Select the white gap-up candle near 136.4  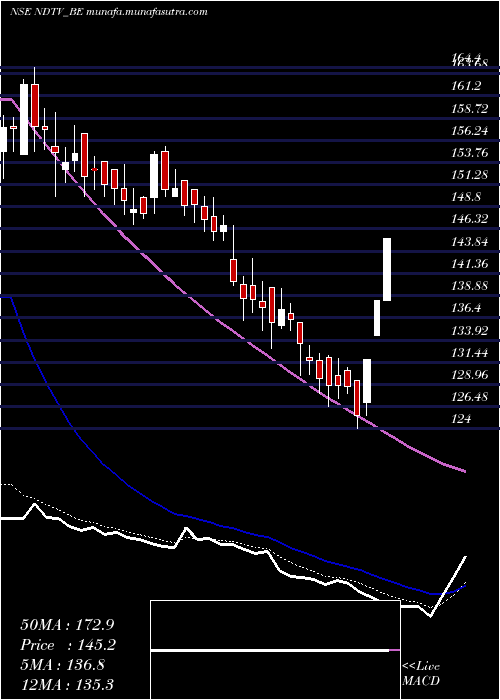click(x=377, y=318)
